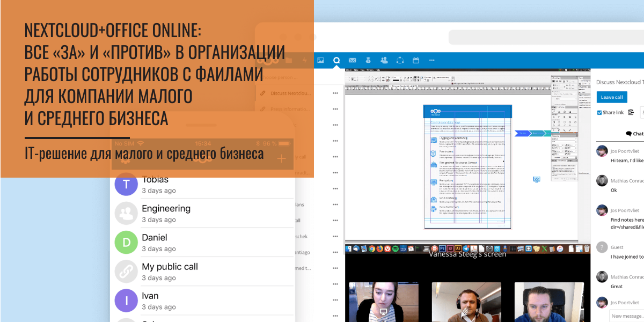Open the Gallery app icon

pyautogui.click(x=321, y=60)
